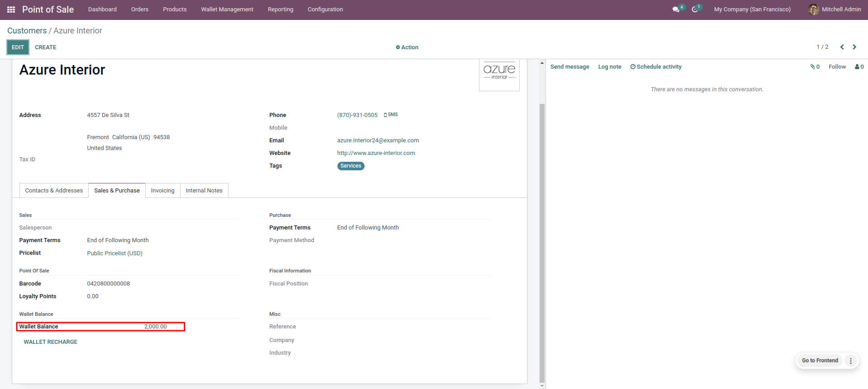Click the Edit button
The width and height of the screenshot is (868, 389).
pos(18,47)
